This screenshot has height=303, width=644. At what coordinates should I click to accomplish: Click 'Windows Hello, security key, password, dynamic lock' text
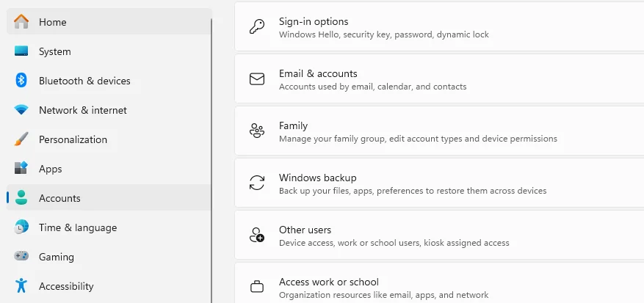tap(383, 34)
